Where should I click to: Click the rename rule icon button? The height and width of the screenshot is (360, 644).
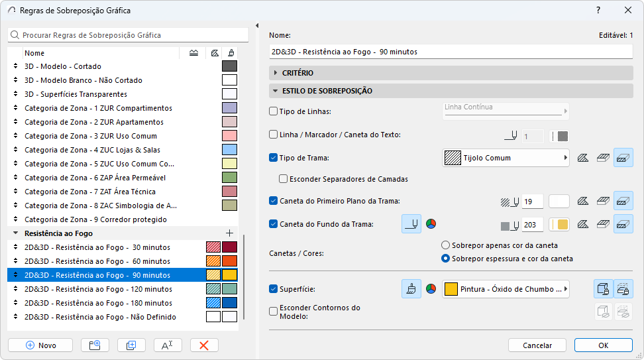pos(168,345)
